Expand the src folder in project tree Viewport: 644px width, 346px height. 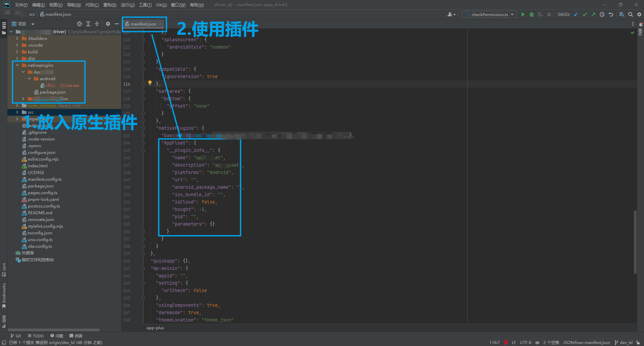(x=17, y=112)
